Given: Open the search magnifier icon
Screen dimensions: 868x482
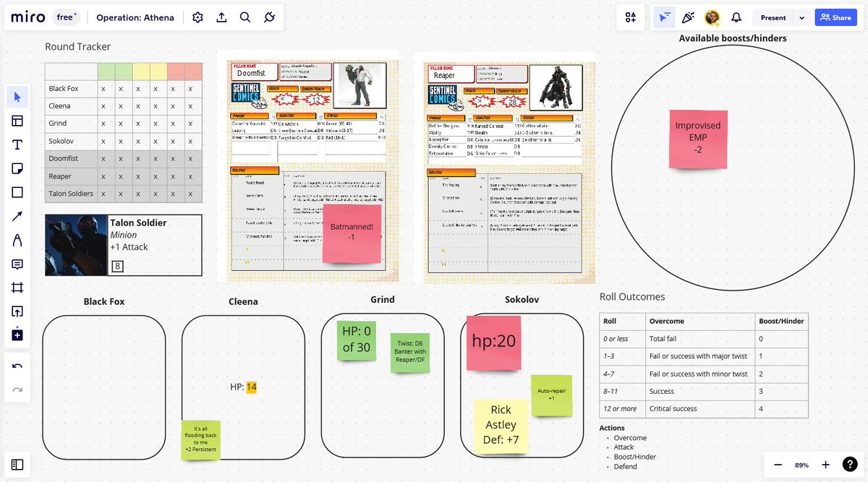Looking at the screenshot, I should point(245,17).
